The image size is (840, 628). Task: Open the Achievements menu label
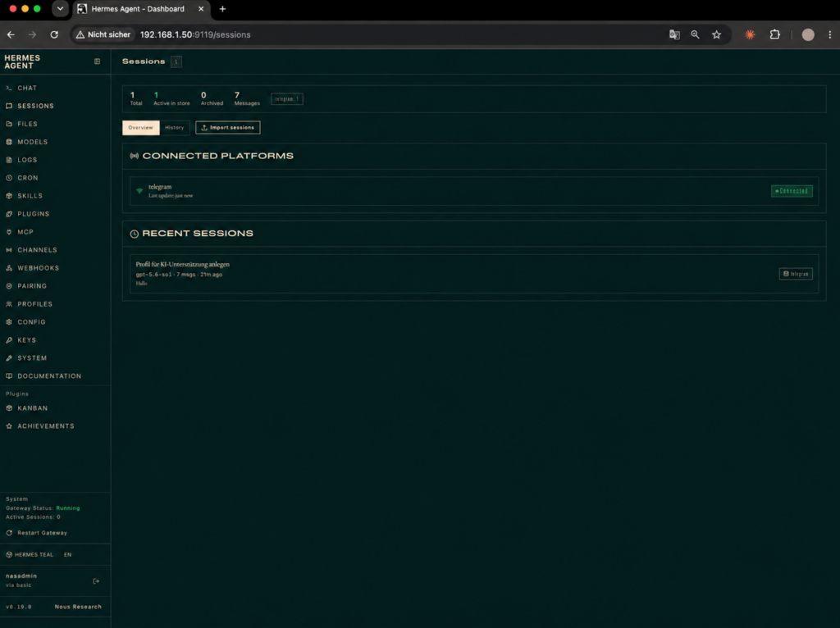[46, 426]
